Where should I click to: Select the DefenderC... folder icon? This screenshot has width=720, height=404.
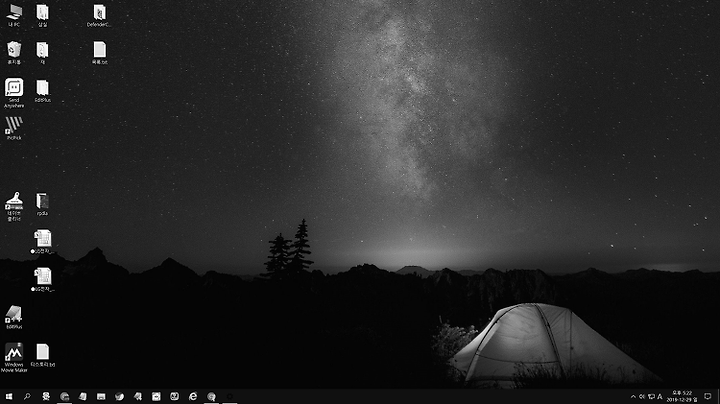point(99,15)
